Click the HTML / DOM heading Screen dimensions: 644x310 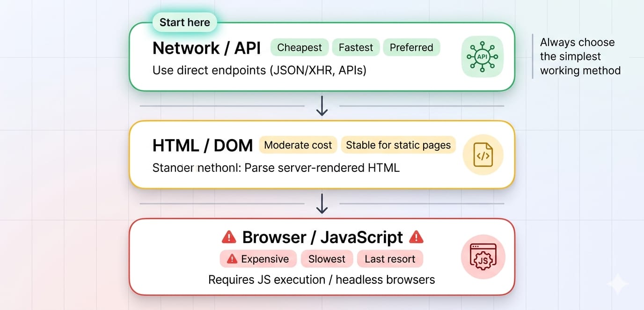tap(202, 146)
